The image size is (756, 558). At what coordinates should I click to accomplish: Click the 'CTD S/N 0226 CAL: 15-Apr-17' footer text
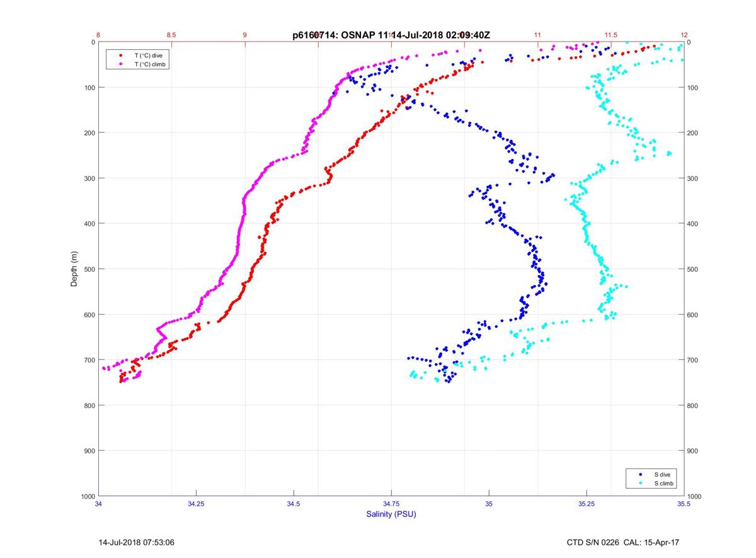click(622, 542)
